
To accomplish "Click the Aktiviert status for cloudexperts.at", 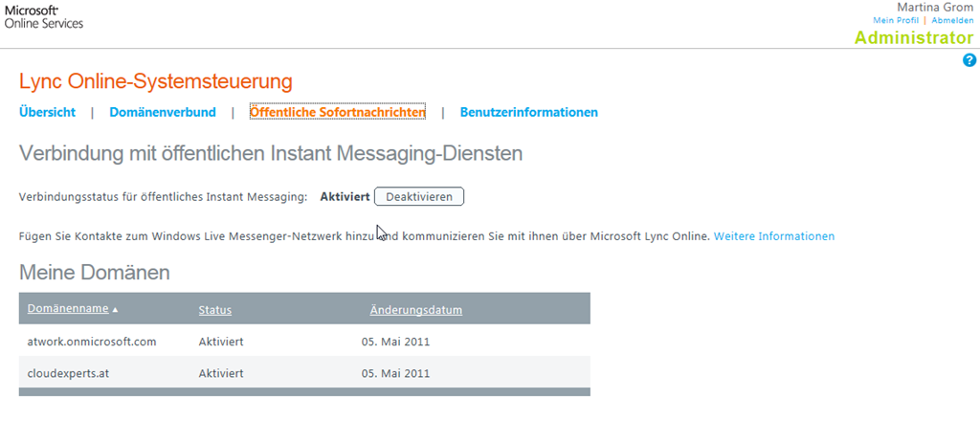I will pyautogui.click(x=221, y=373).
